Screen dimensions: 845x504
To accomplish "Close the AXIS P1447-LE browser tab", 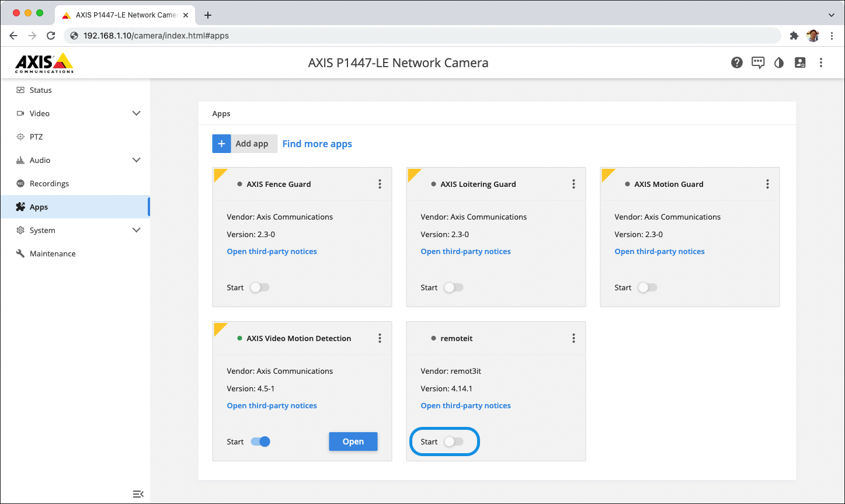I will 186,15.
